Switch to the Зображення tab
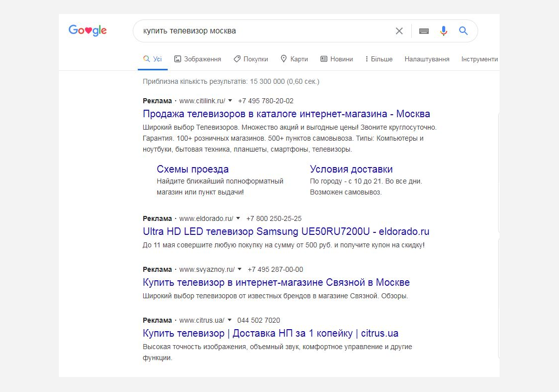The width and height of the screenshot is (559, 392). (198, 59)
